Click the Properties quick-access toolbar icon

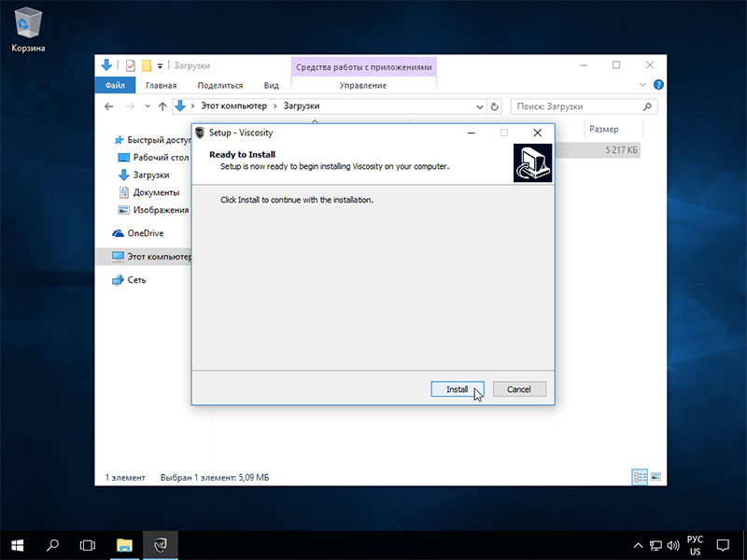pyautogui.click(x=130, y=65)
